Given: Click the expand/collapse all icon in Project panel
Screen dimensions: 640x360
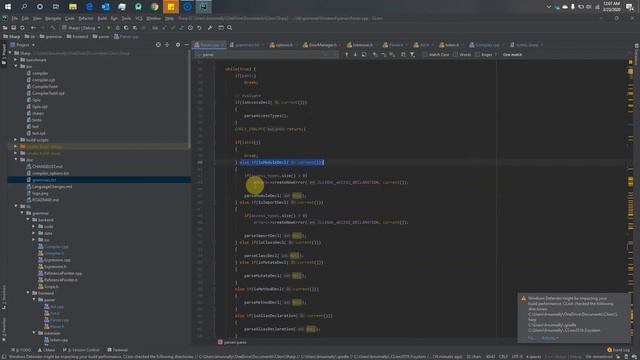Looking at the screenshot, I should (167, 44).
